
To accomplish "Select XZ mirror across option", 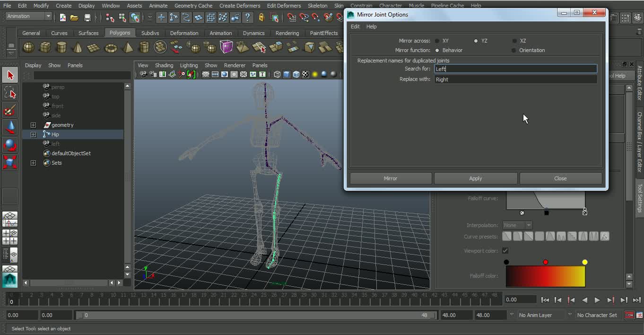I will pos(514,41).
